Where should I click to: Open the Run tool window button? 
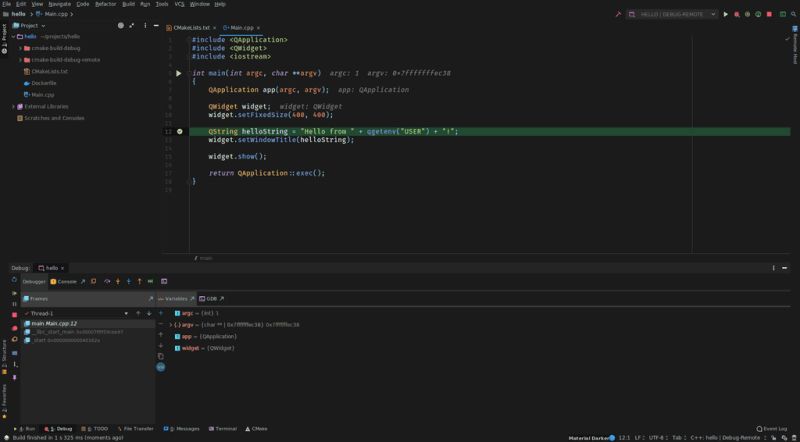[x=24, y=429]
